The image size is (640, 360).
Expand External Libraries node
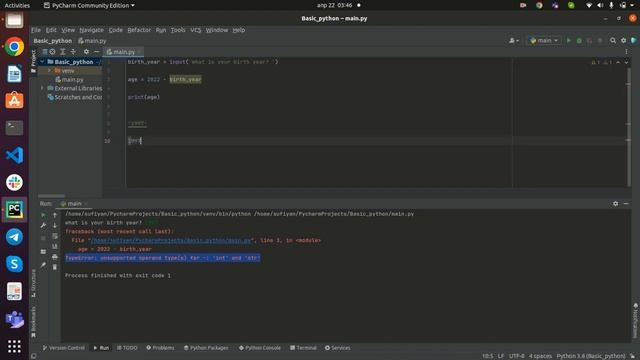(x=42, y=88)
